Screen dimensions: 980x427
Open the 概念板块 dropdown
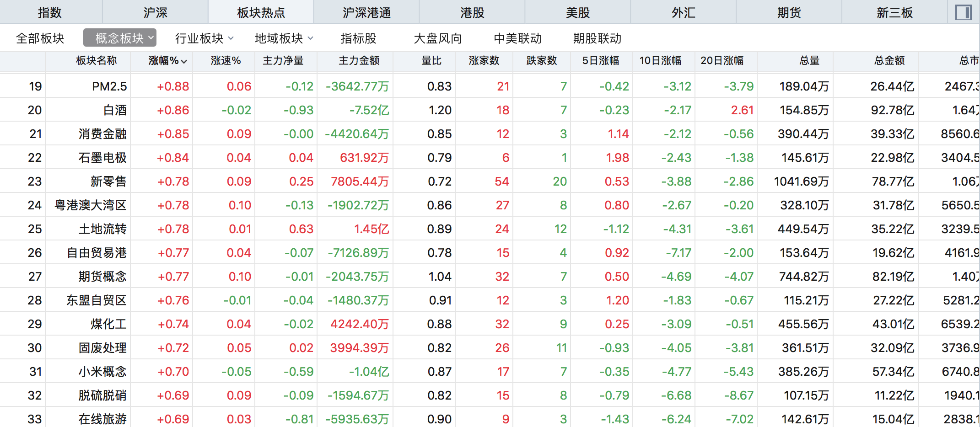click(120, 38)
